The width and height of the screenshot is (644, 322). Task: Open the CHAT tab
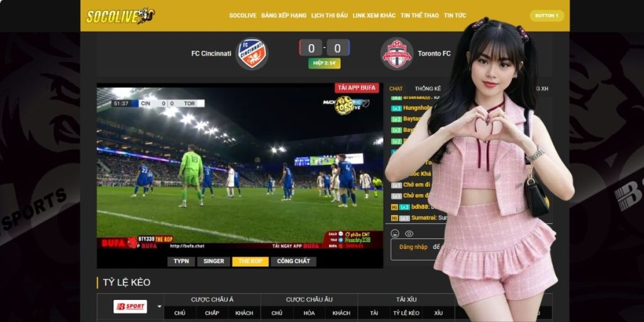pyautogui.click(x=396, y=89)
